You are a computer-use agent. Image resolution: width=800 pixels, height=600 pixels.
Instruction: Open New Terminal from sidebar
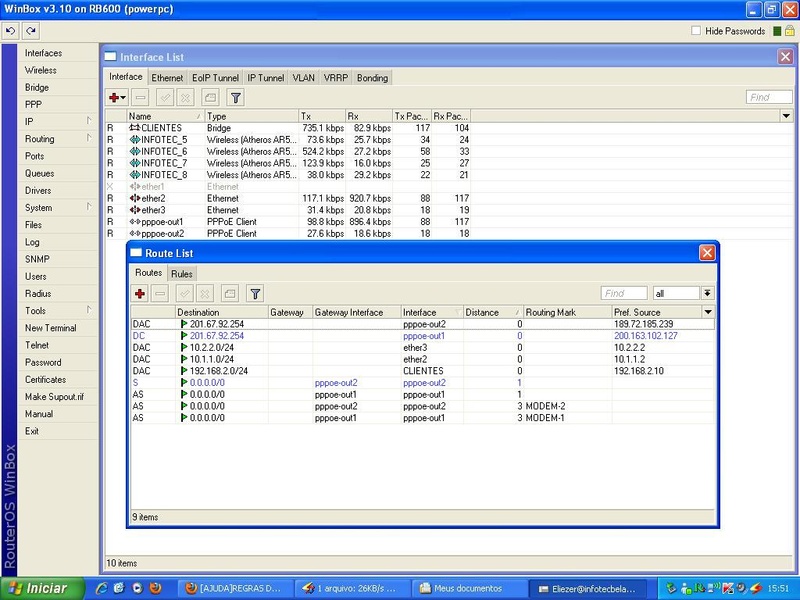click(x=59, y=328)
